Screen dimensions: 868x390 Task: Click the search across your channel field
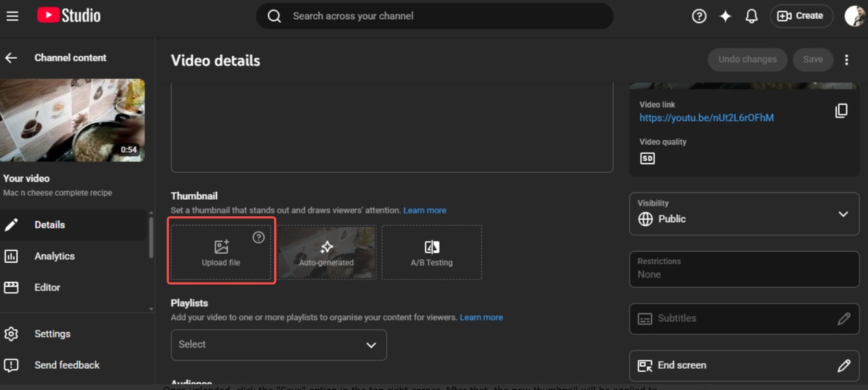click(x=434, y=16)
